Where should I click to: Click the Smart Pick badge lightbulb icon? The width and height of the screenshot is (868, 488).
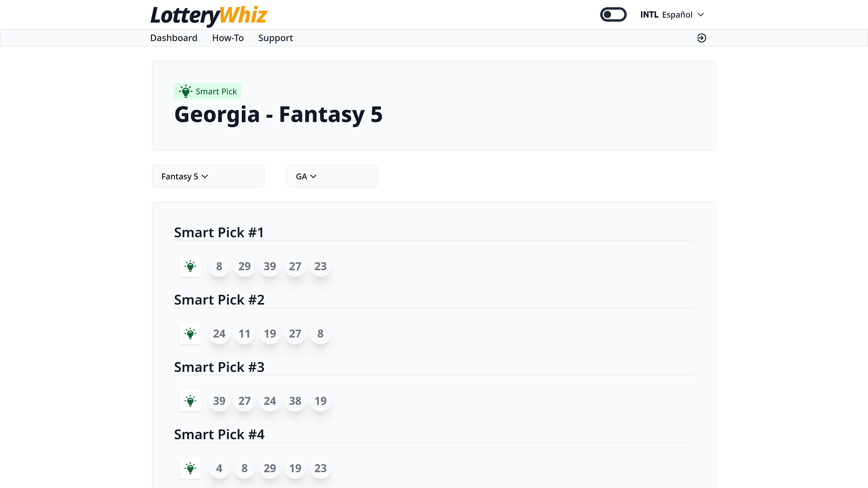pyautogui.click(x=186, y=91)
